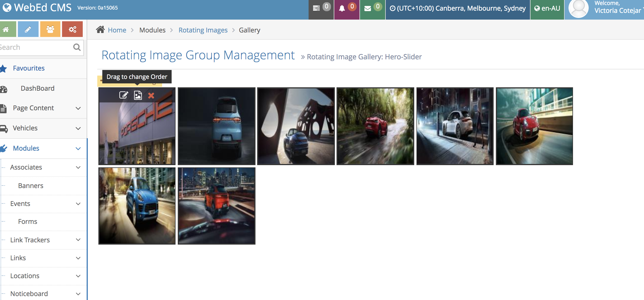This screenshot has width=644, height=300.
Task: Click the Home breadcrumb link
Action: click(x=117, y=30)
